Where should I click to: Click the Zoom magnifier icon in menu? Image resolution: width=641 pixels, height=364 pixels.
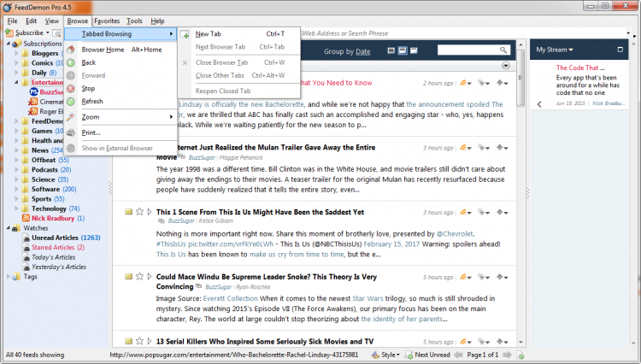click(x=71, y=117)
